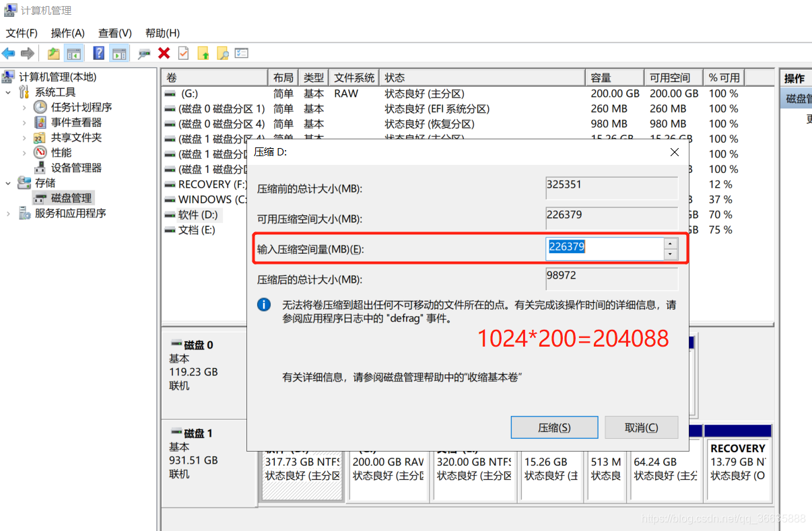Click the document checkmark properties icon
This screenshot has height=531, width=812.
point(183,53)
